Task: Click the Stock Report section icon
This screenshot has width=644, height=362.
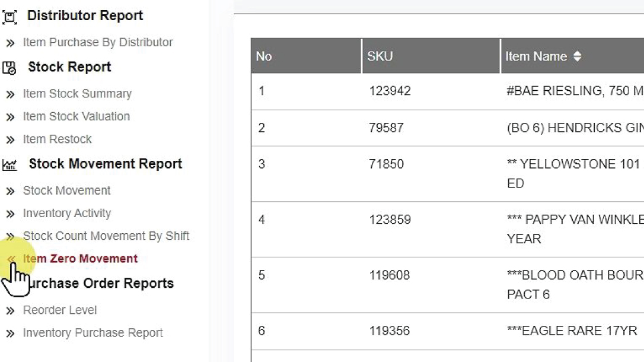Action: pos(9,68)
